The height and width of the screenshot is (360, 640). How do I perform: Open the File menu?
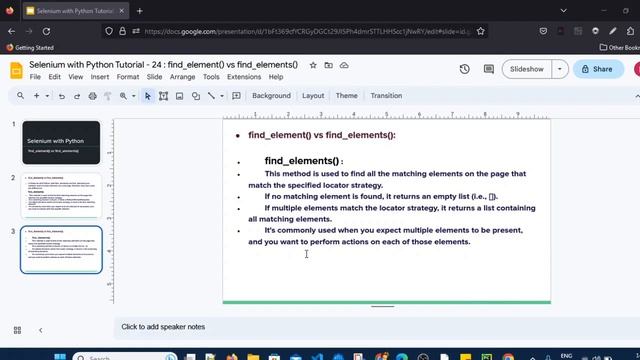point(35,77)
